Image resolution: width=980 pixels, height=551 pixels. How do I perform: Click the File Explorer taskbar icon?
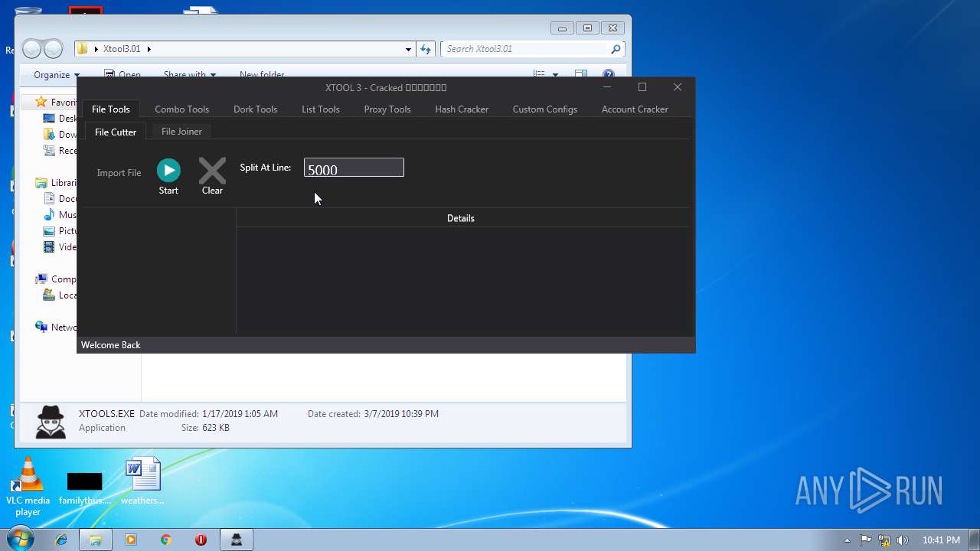[96, 540]
